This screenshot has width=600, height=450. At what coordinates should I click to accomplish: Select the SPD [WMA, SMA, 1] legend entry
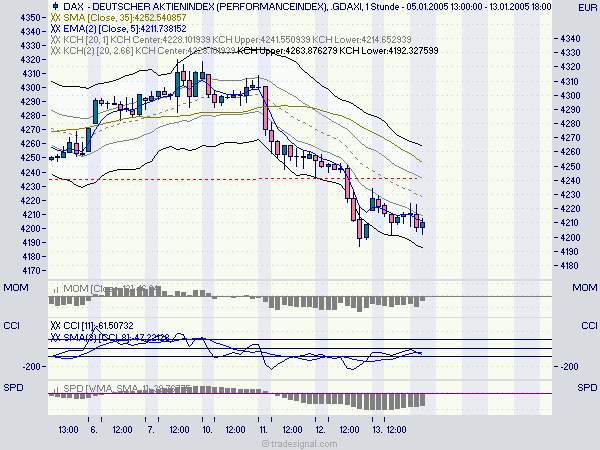pos(127,389)
